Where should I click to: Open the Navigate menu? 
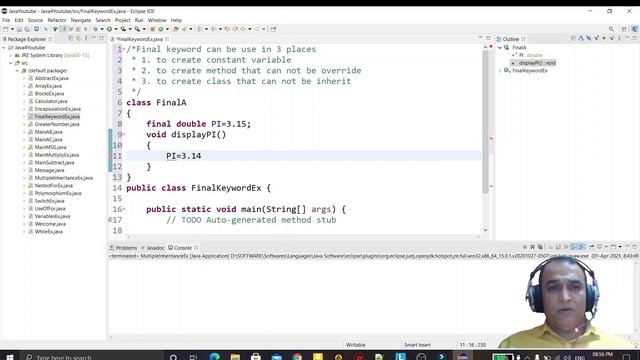[81, 20]
